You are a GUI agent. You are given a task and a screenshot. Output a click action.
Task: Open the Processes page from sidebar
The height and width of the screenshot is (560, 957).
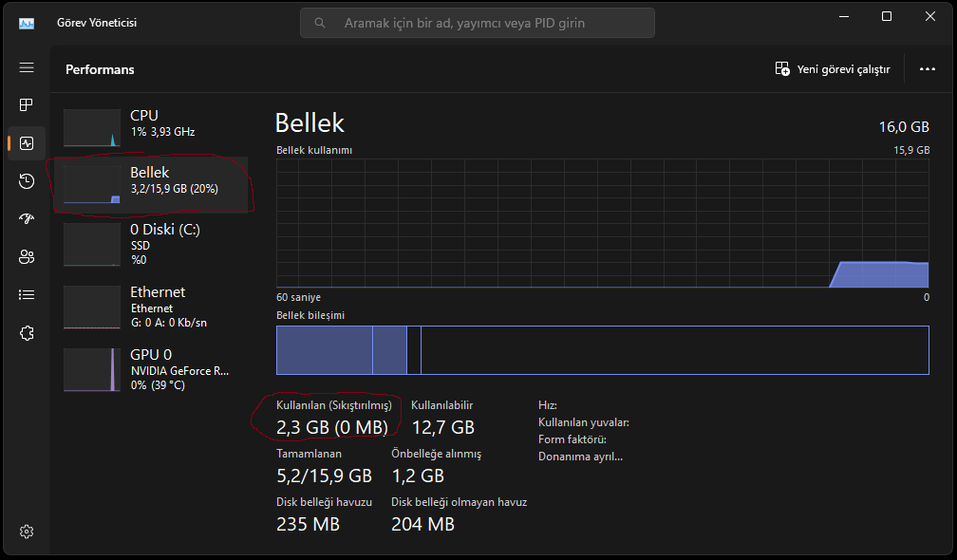click(27, 105)
